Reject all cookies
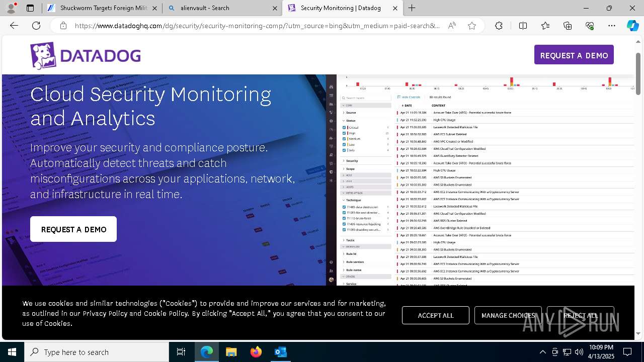The height and width of the screenshot is (362, 644). (581, 315)
